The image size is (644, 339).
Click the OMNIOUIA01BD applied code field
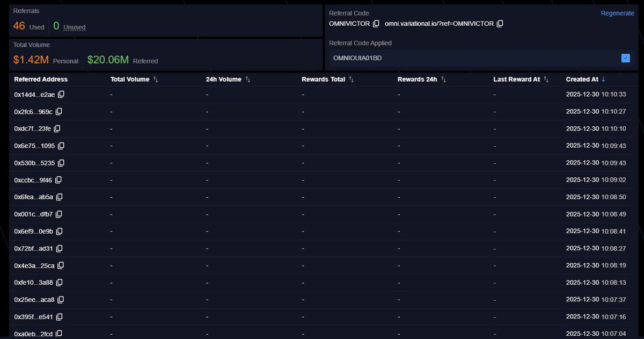tap(481, 58)
